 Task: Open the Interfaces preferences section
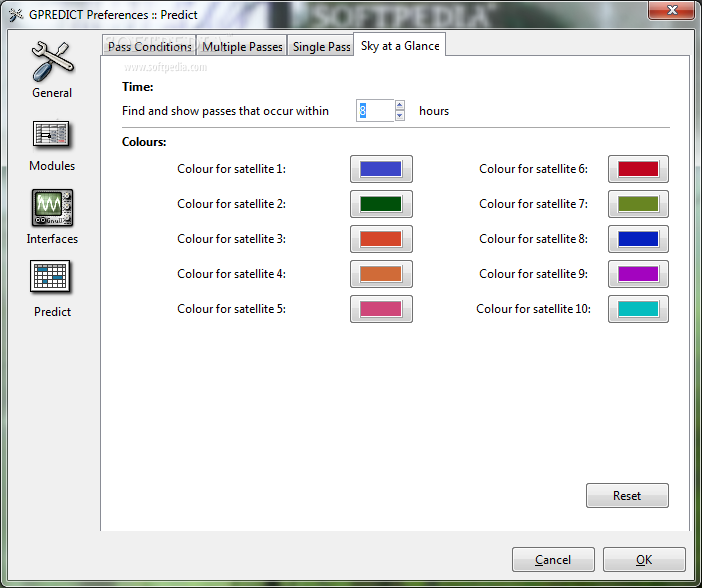click(x=52, y=217)
